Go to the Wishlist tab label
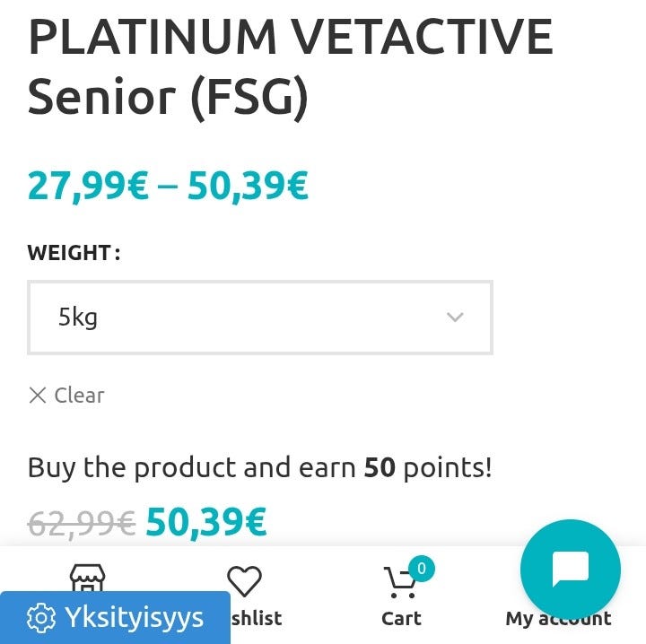The width and height of the screenshot is (646, 644). tap(257, 618)
